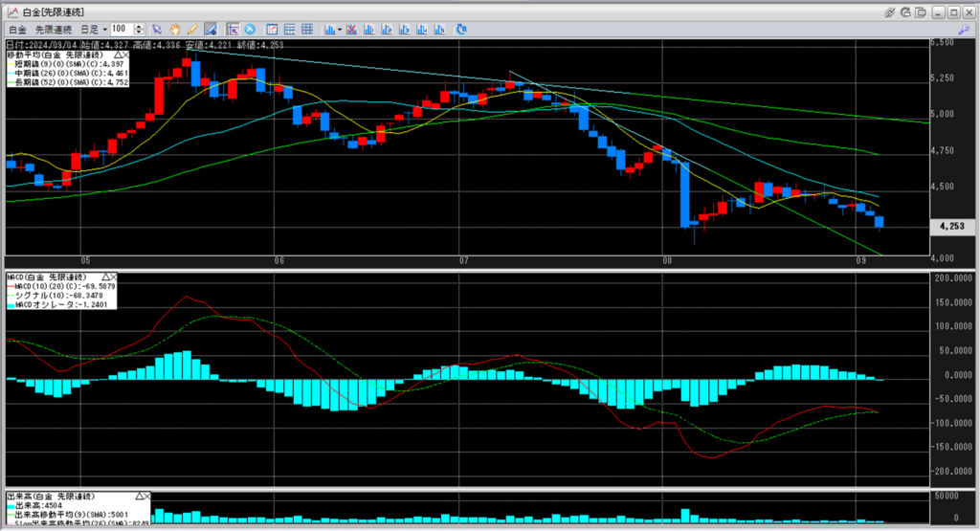Increase the bar count stepper value
980x531 pixels.
[x=140, y=27]
